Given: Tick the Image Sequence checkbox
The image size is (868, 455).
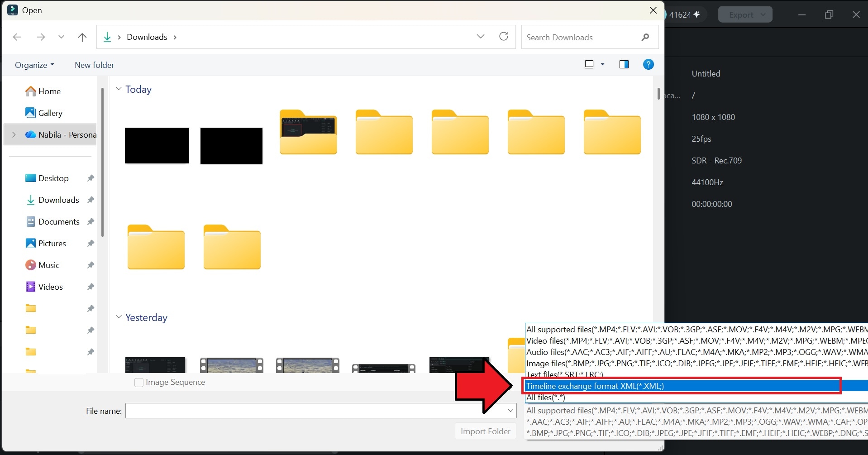Looking at the screenshot, I should click(x=139, y=383).
